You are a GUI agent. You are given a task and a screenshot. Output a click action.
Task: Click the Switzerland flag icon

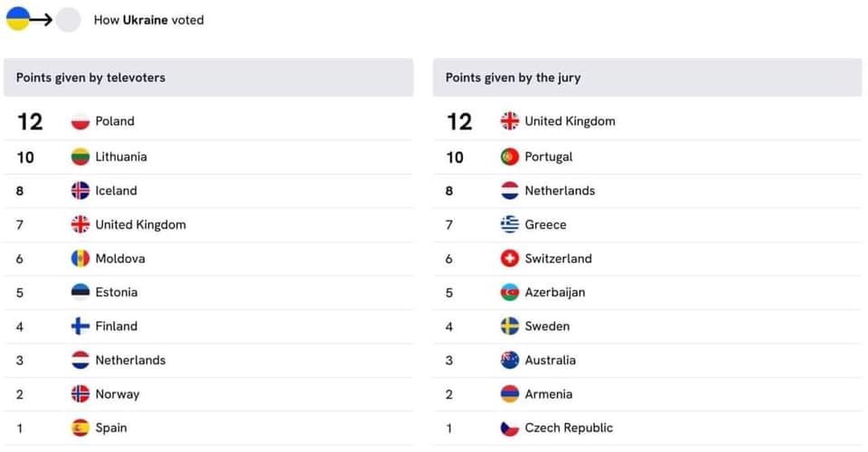[510, 259]
